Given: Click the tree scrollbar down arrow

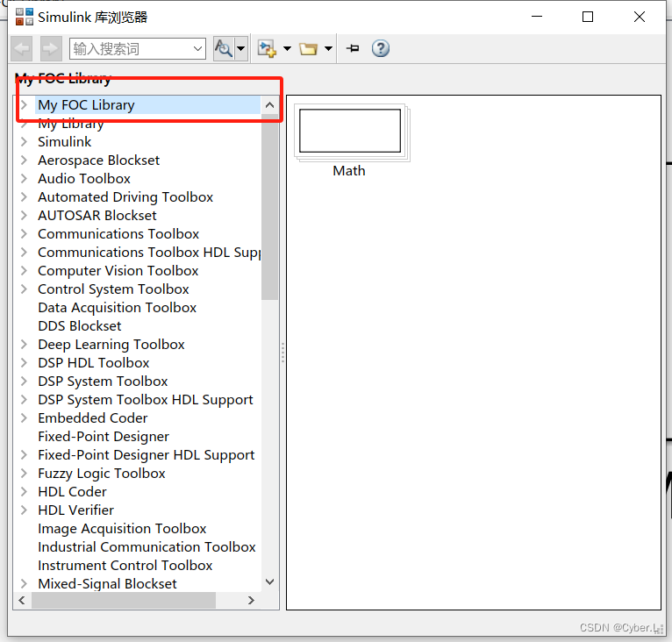Looking at the screenshot, I should pos(269,582).
